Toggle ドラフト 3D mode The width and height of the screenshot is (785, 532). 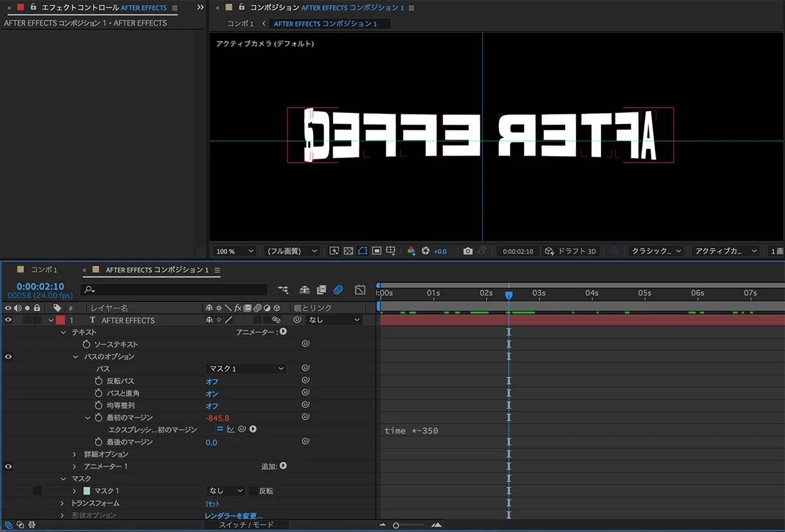[x=571, y=251]
